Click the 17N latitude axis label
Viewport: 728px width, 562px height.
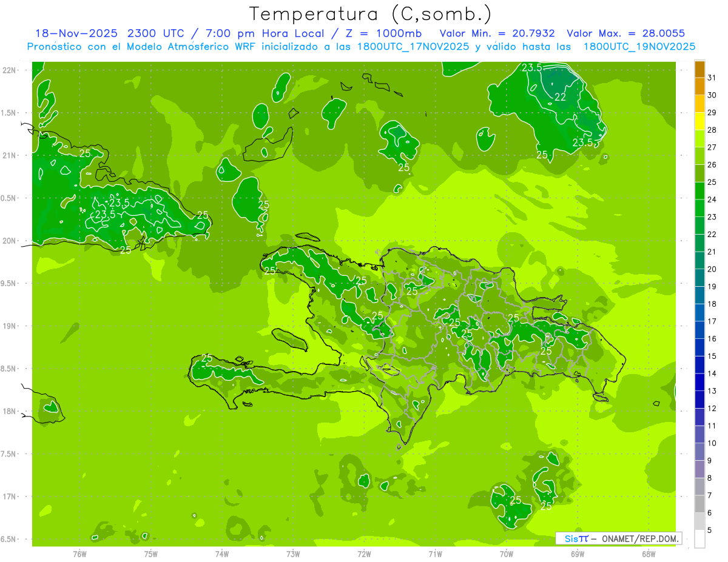(x=9, y=497)
